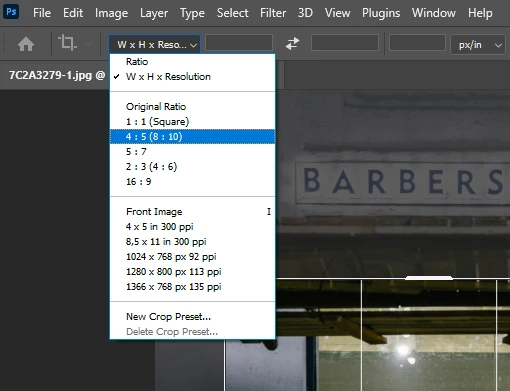Select the highlighted 4 : 5 (8 : 10) ratio
The image size is (510, 391).
(x=193, y=137)
